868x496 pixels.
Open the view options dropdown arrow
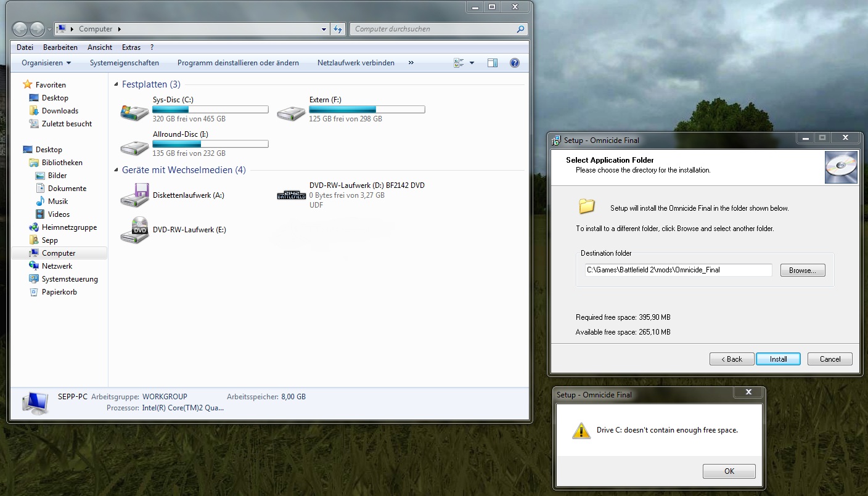472,63
